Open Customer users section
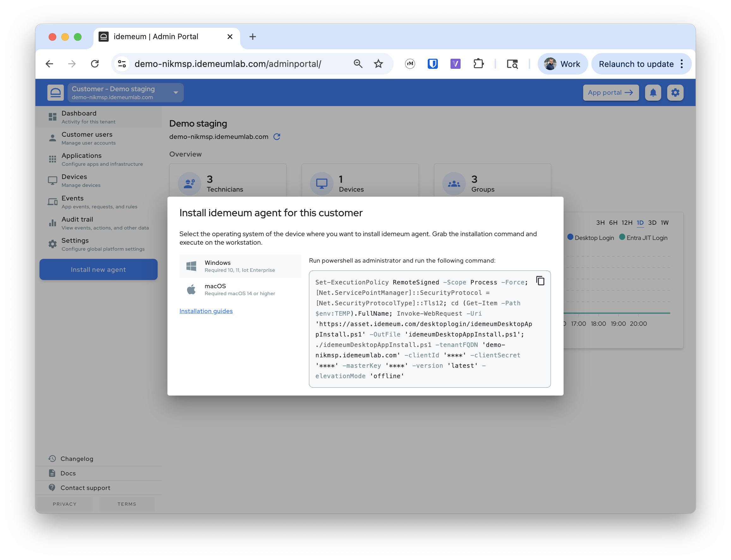731x560 pixels. (98, 138)
